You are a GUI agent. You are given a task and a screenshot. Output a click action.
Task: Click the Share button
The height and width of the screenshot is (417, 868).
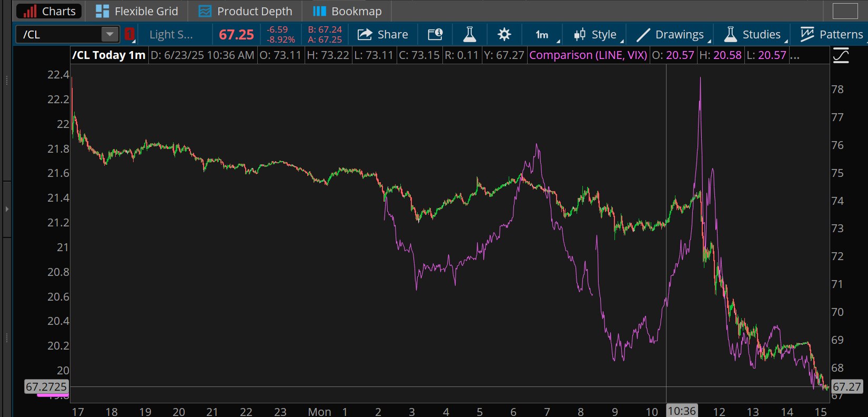click(383, 35)
